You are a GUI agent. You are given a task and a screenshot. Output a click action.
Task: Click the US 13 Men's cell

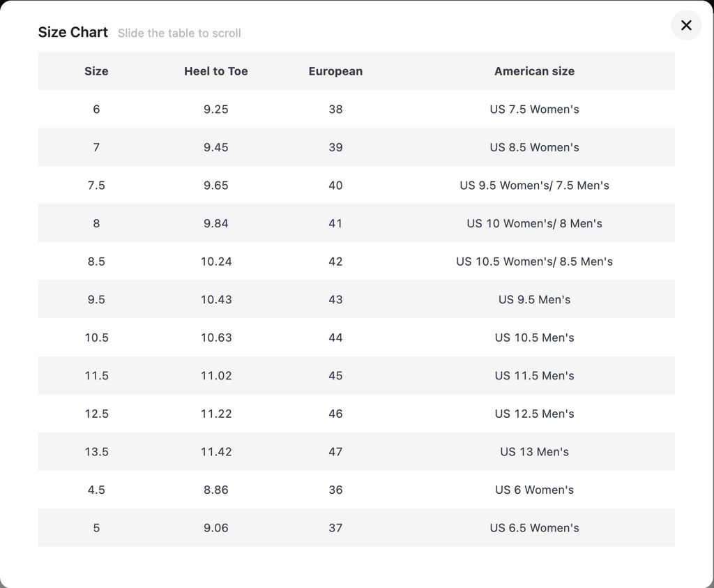click(x=534, y=452)
